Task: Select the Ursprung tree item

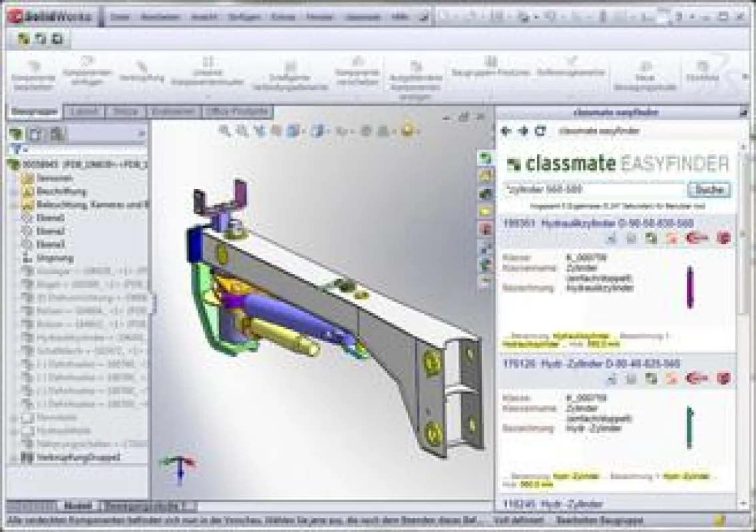Action: tap(55, 258)
